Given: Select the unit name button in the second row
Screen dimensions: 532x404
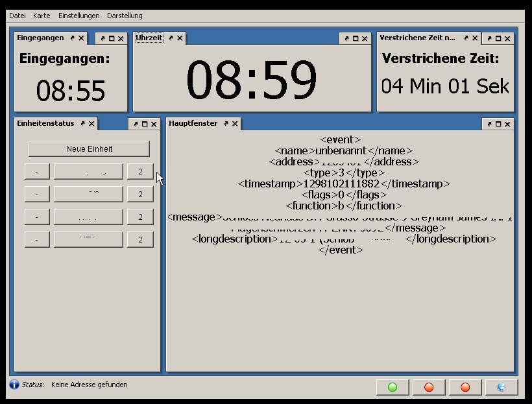Looking at the screenshot, I should (88, 194).
